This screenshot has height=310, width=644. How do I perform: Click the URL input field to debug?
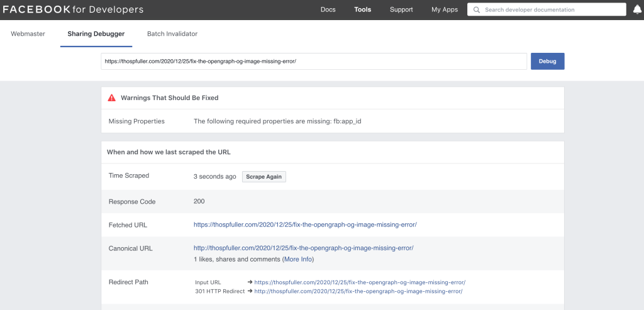point(314,61)
